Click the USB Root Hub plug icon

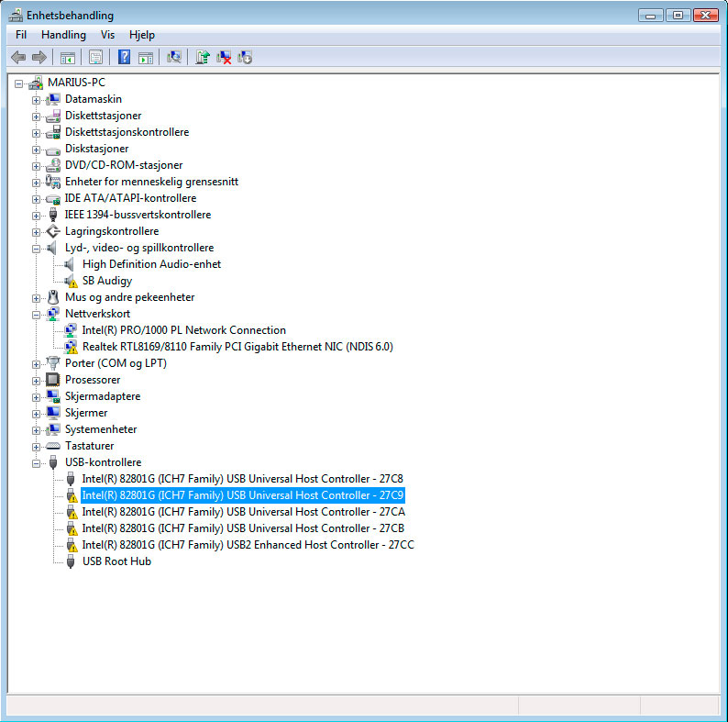pyautogui.click(x=71, y=561)
